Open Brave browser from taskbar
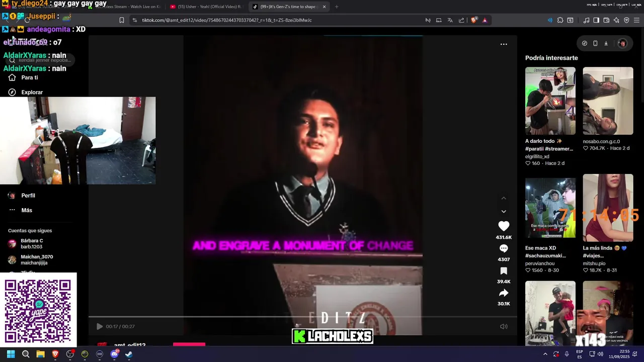 pyautogui.click(x=55, y=354)
